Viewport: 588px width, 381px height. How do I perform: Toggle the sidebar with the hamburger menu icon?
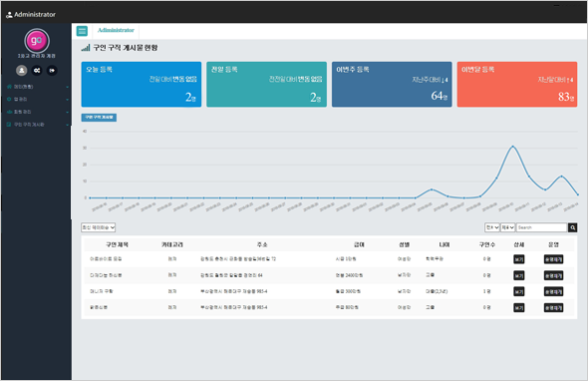pyautogui.click(x=82, y=31)
